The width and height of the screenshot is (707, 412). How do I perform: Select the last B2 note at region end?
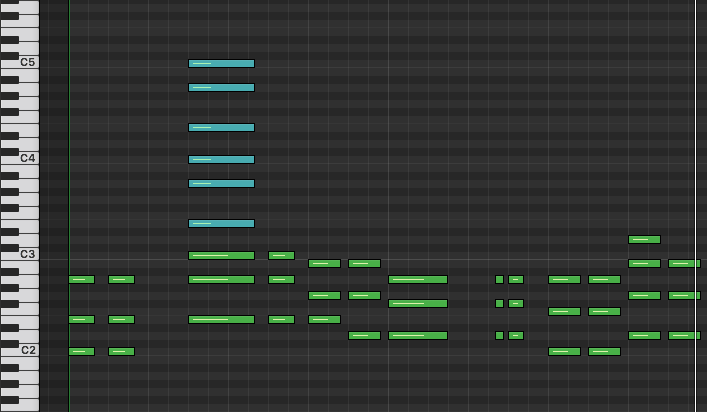[x=684, y=264]
